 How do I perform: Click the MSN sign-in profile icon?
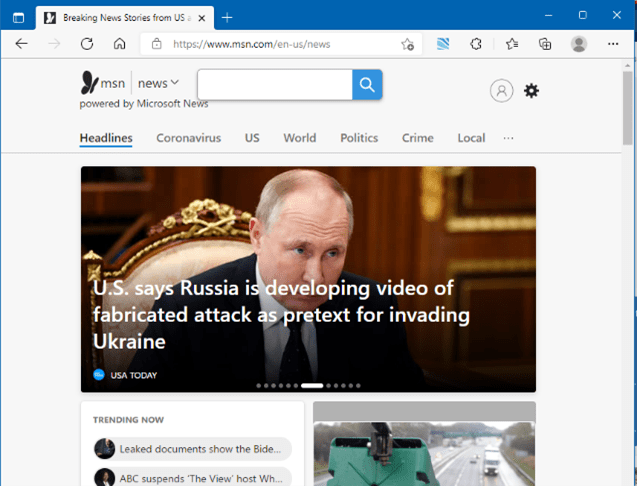[x=501, y=91]
